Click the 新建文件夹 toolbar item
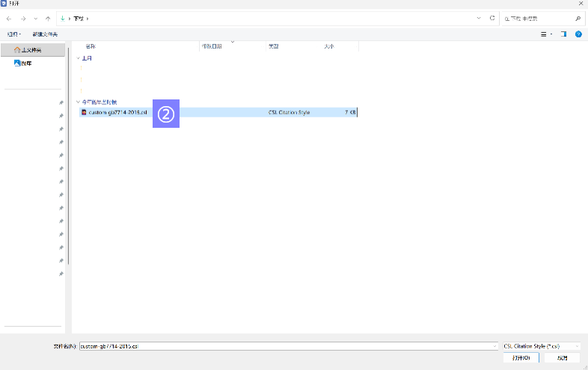This screenshot has height=370, width=588. (x=45, y=34)
